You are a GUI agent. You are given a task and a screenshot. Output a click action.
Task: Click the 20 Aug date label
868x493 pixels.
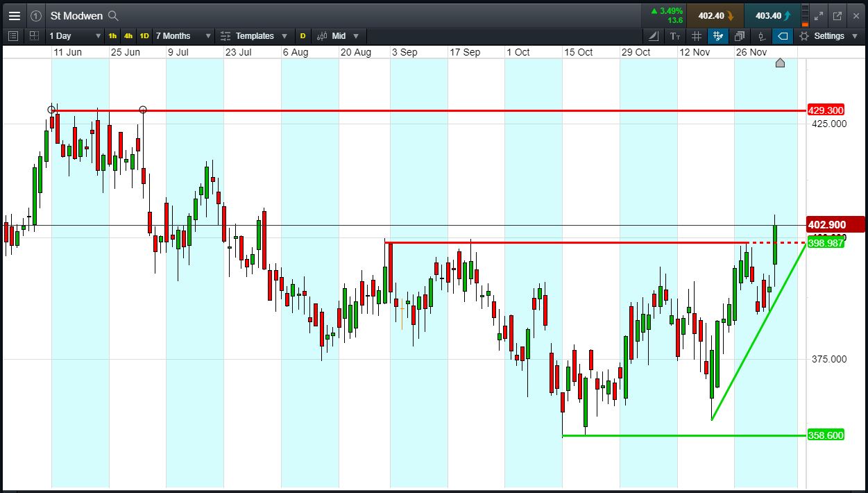[x=356, y=52]
